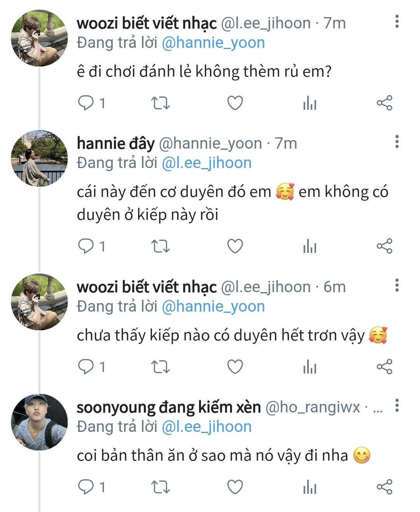
Task: Reply to the first woozi tweet
Action: tap(86, 103)
